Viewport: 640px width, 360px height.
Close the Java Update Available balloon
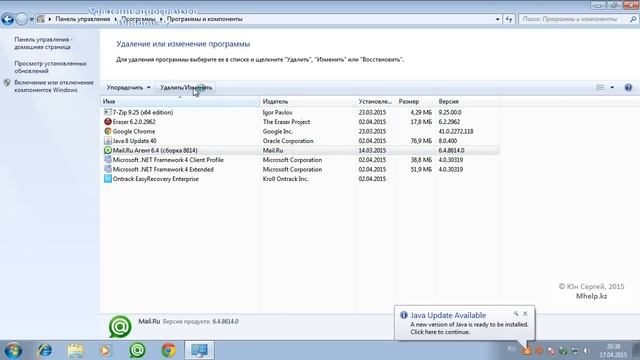point(525,313)
